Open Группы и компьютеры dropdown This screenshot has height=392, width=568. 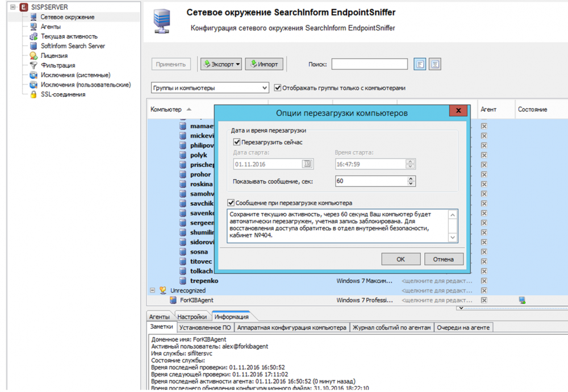coord(210,87)
